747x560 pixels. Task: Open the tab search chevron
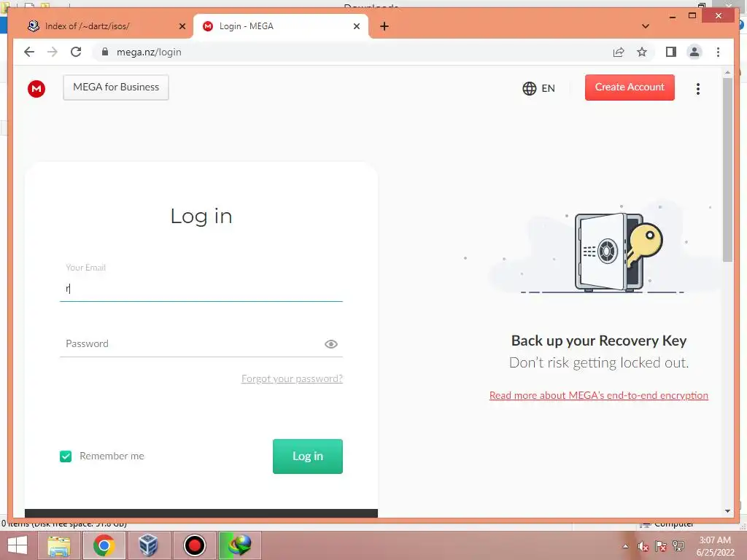coord(646,26)
